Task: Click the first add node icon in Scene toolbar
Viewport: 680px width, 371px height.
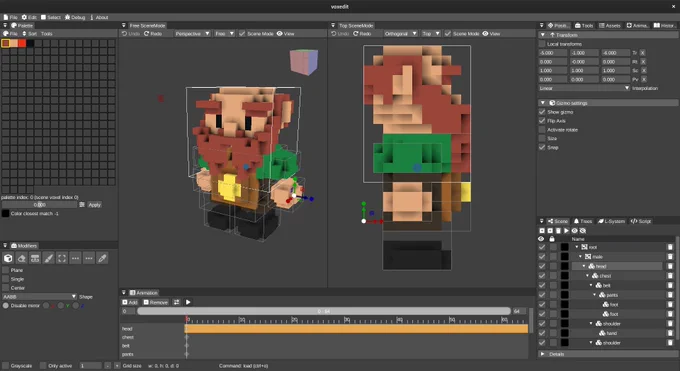Action: click(x=542, y=230)
